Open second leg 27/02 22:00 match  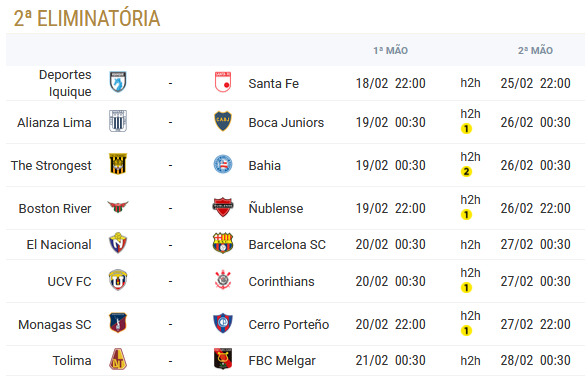pyautogui.click(x=535, y=324)
